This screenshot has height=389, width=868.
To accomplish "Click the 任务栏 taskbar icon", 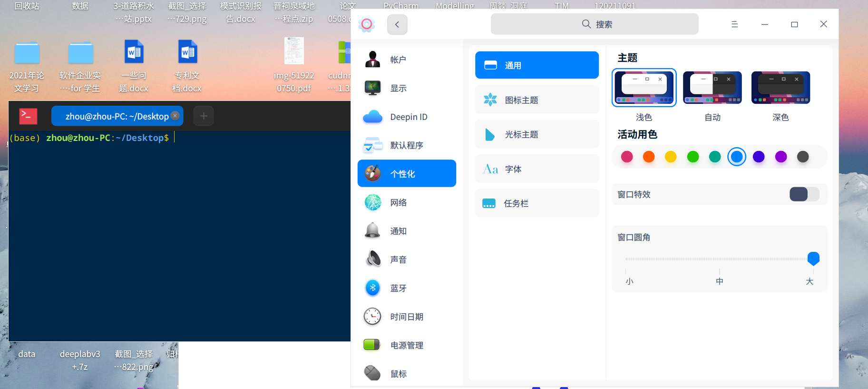I will click(489, 203).
